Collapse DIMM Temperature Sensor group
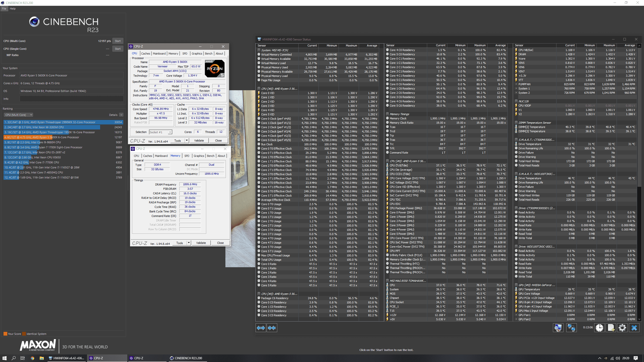This screenshot has width=644, height=362. (516, 123)
